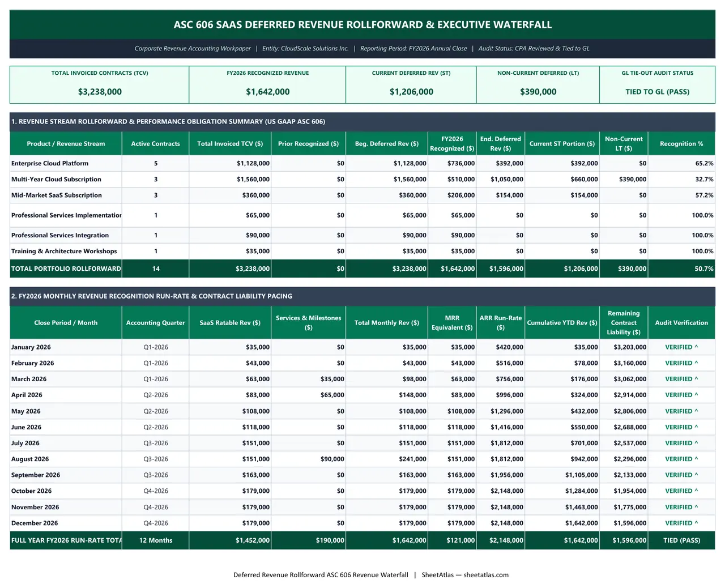Click the Multi-Year Cloud Subscription row label
This screenshot has height=588, width=725.
(x=56, y=179)
